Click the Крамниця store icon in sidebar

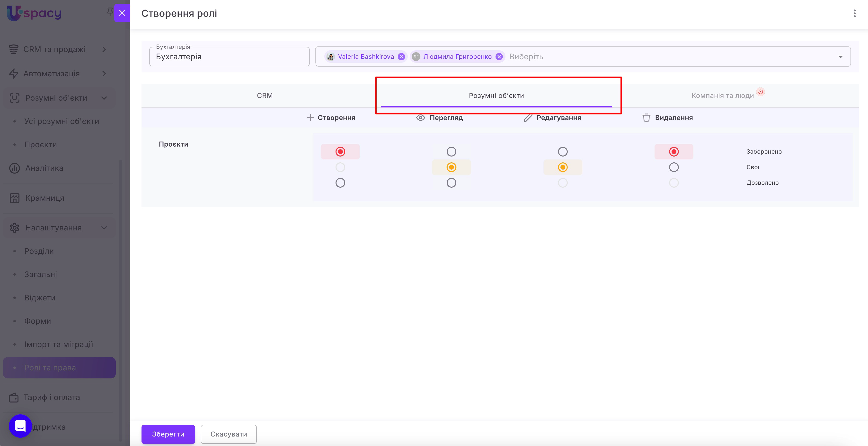(x=15, y=198)
